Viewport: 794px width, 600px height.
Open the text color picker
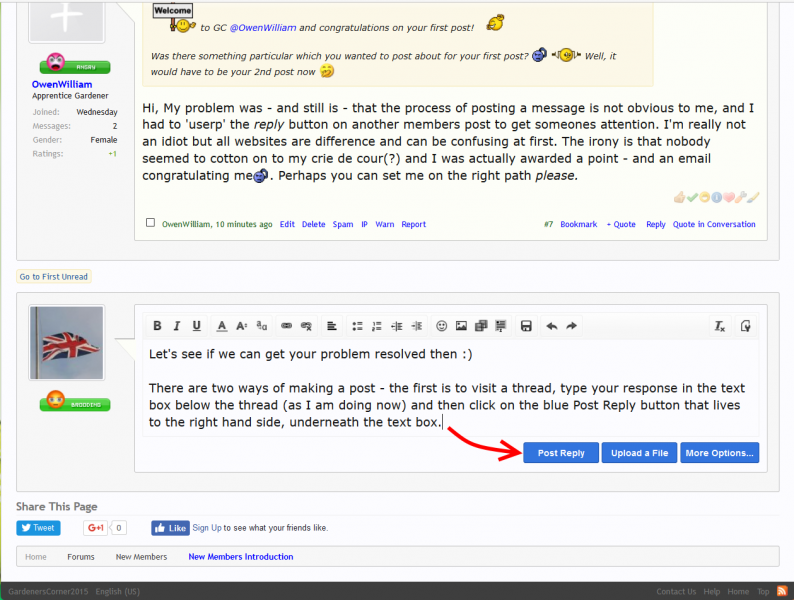pos(222,326)
